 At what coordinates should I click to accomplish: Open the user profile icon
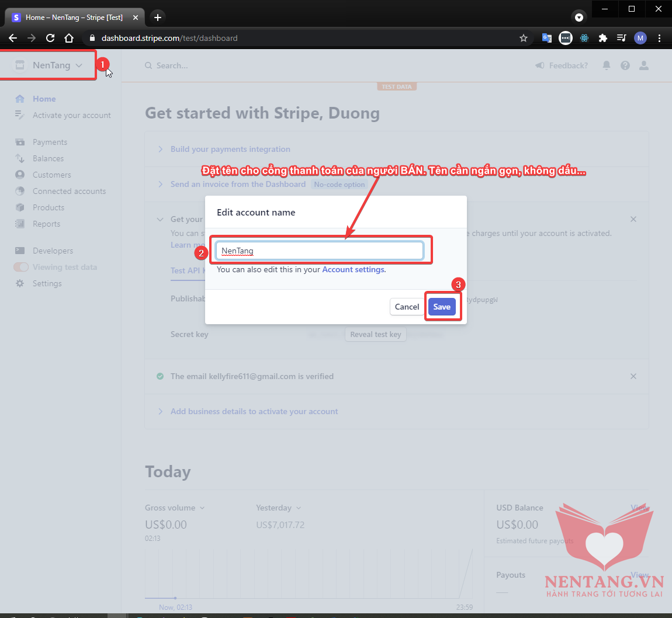coord(644,65)
